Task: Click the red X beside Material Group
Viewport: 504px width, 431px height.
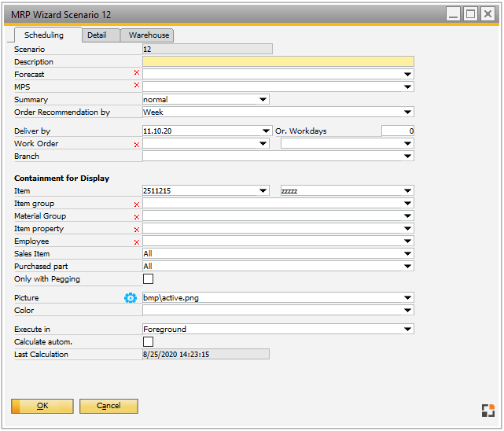Action: pos(136,216)
